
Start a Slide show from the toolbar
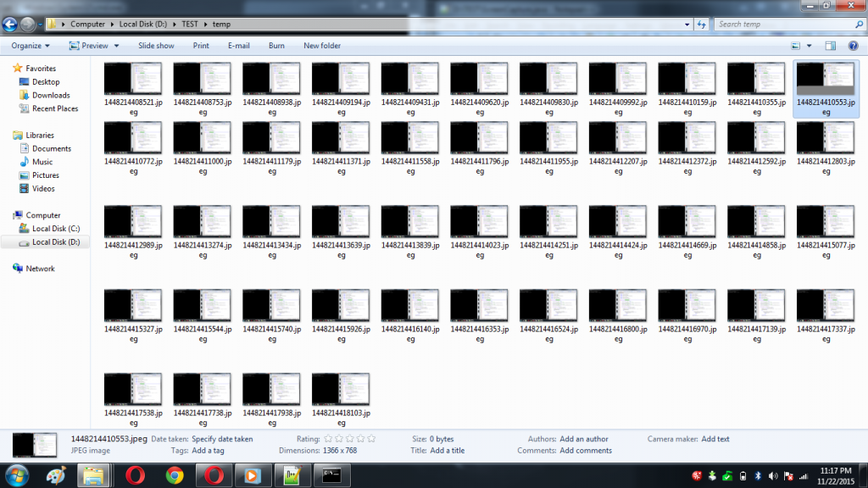tap(156, 45)
